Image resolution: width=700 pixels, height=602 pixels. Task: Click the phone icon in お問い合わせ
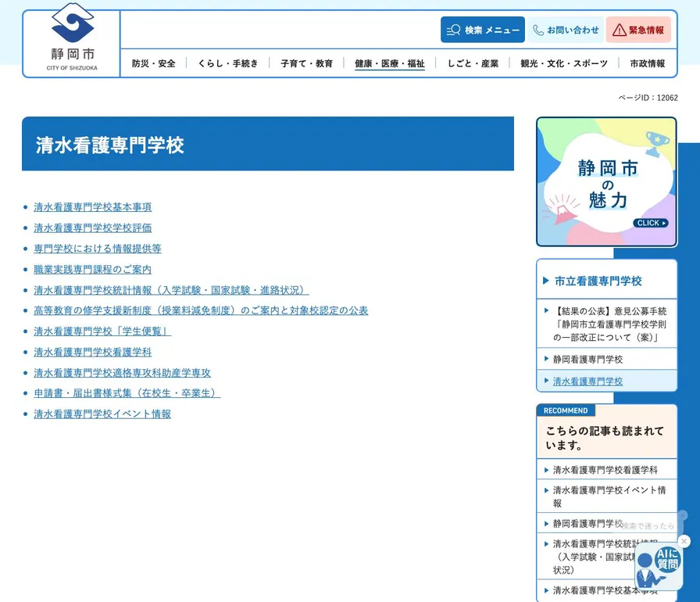[538, 30]
